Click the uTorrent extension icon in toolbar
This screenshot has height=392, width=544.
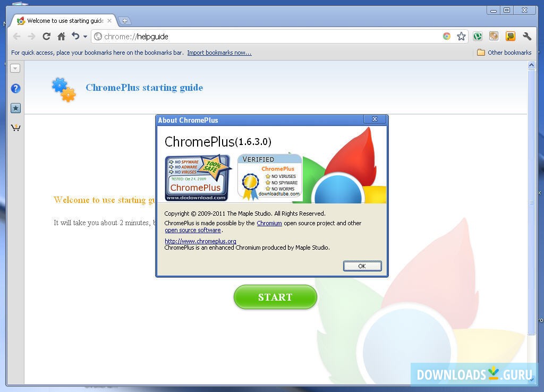(478, 36)
